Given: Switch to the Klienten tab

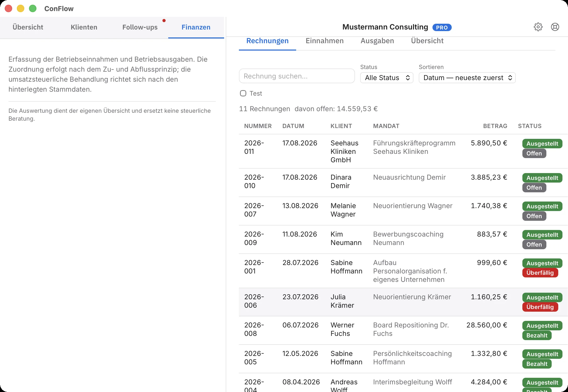Looking at the screenshot, I should pos(84,27).
